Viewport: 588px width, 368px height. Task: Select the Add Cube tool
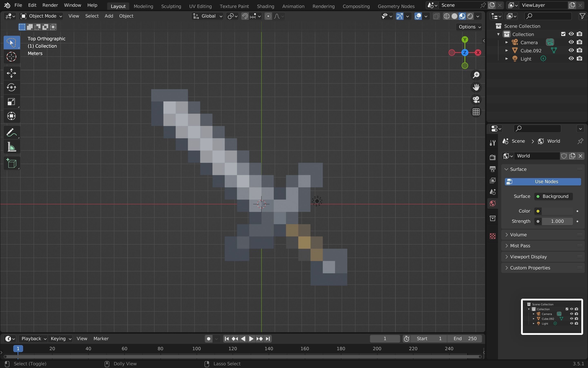coord(11,163)
